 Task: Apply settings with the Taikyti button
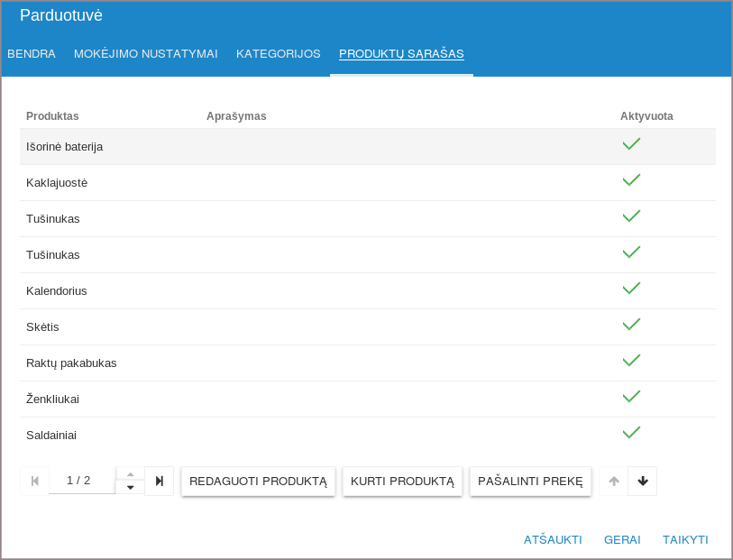(685, 540)
